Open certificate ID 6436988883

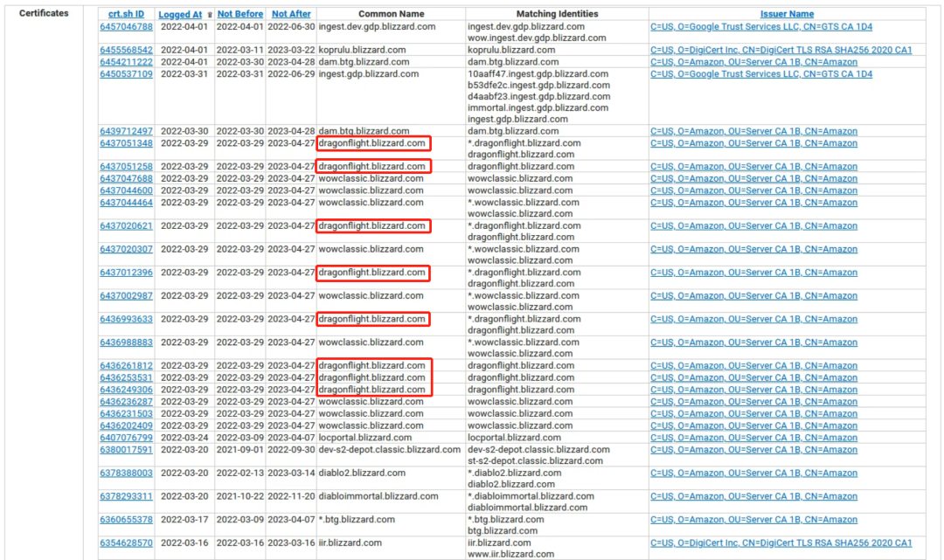click(x=127, y=342)
